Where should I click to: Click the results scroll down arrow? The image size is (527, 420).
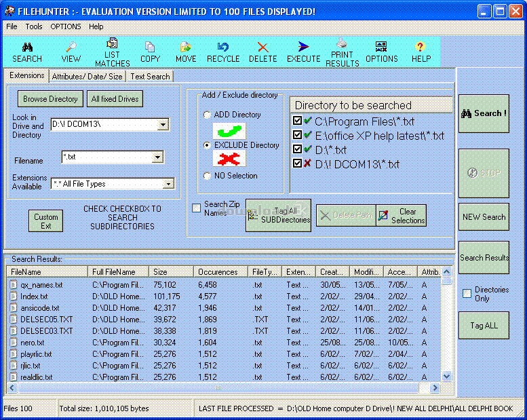click(x=447, y=377)
